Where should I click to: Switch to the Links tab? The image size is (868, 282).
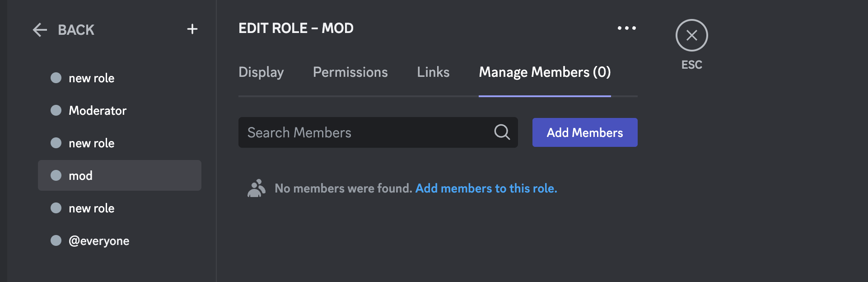point(433,72)
